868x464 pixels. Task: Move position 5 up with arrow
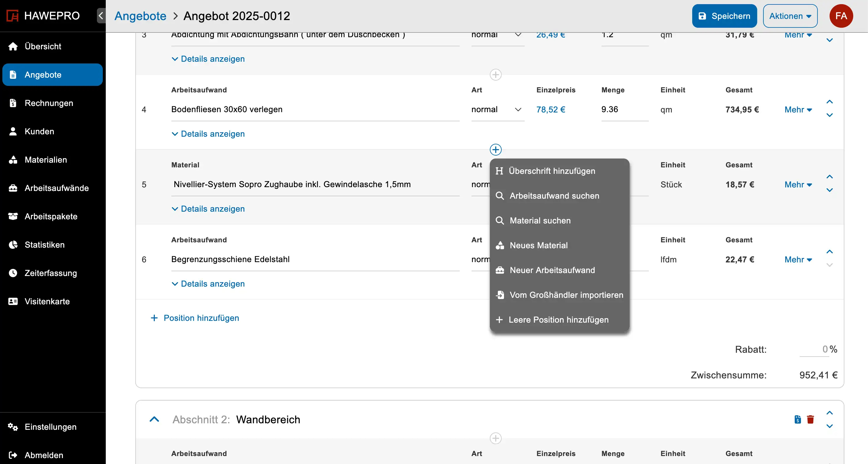[830, 177]
